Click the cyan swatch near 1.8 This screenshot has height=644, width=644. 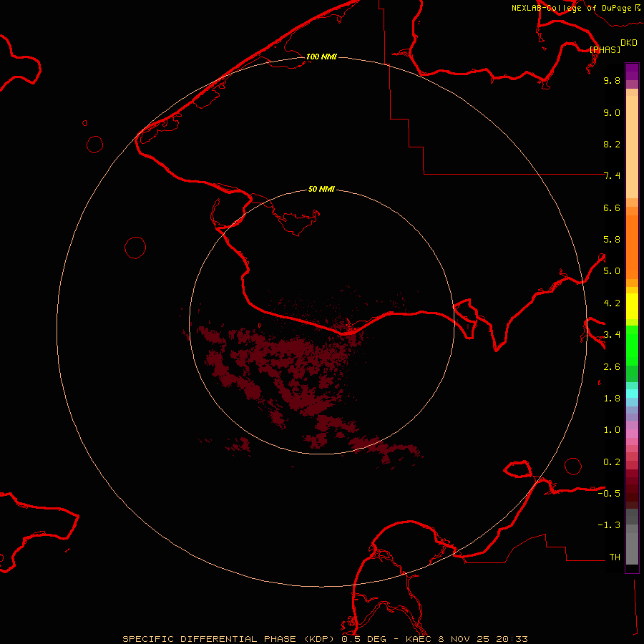pos(632,393)
